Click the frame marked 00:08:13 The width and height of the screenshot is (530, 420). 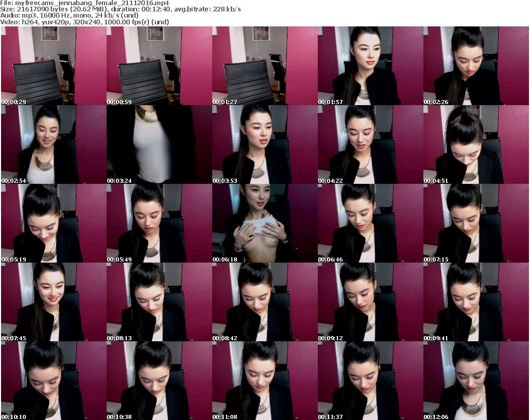tap(159, 302)
